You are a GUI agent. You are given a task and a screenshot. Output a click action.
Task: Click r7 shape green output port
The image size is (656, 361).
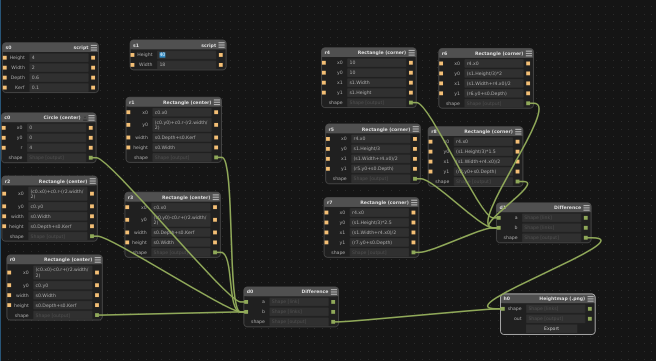pos(413,252)
